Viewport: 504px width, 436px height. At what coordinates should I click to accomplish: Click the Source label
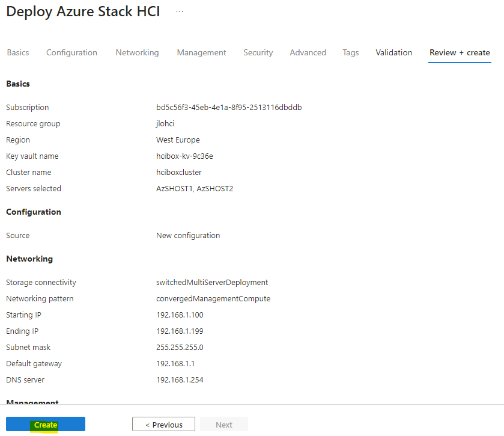17,236
